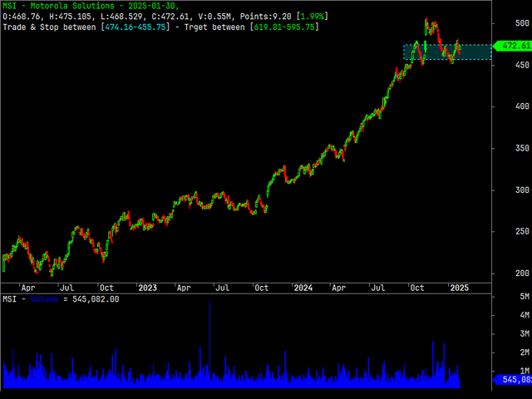Image resolution: width=532 pixels, height=399 pixels.
Task: Click the target range 619.81-595.75
Action: pyautogui.click(x=284, y=27)
